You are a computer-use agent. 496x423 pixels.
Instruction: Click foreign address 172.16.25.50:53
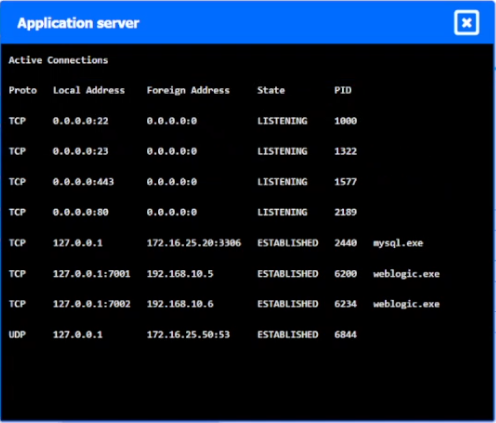(x=188, y=334)
